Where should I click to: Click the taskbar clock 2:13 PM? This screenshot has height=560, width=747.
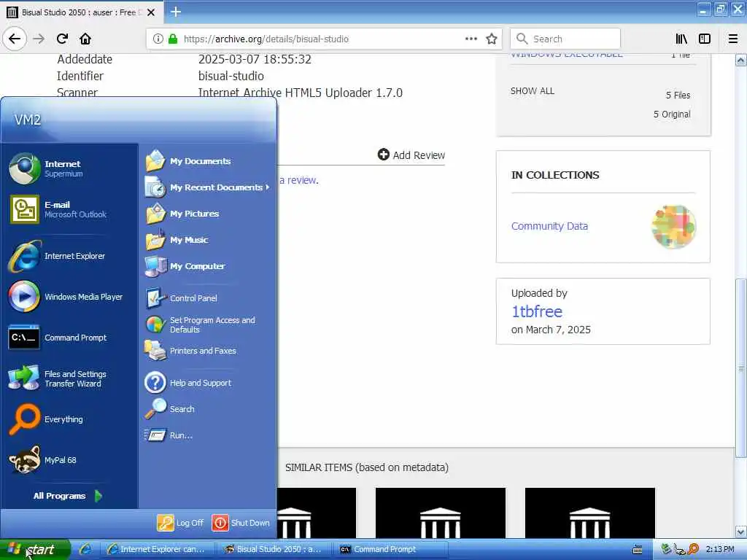(x=720, y=550)
